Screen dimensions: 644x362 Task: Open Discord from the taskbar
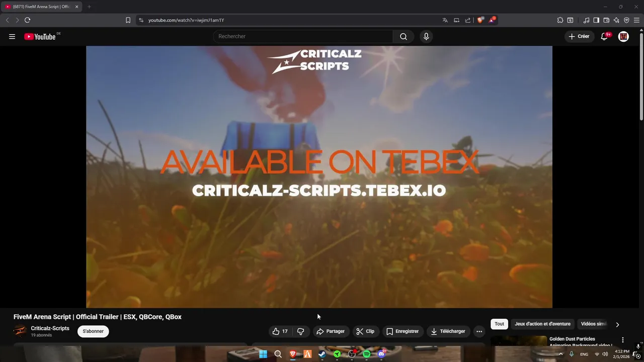point(381,354)
